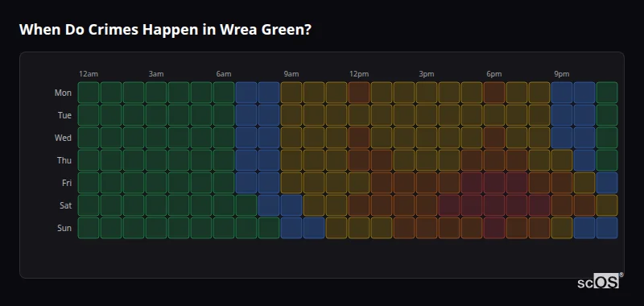The width and height of the screenshot is (644, 306).
Task: Select the Thursday 11pm heatmap cell
Action: pyautogui.click(x=607, y=160)
